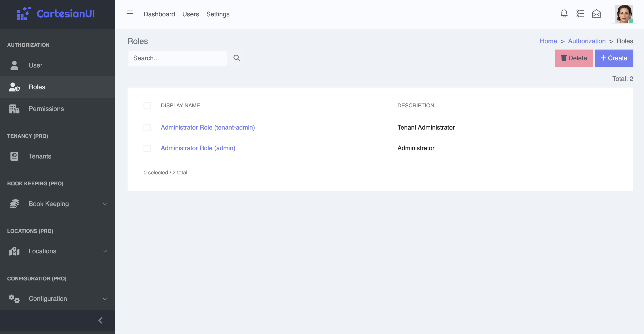Open the task list icon in header
The image size is (644, 334).
(x=580, y=14)
